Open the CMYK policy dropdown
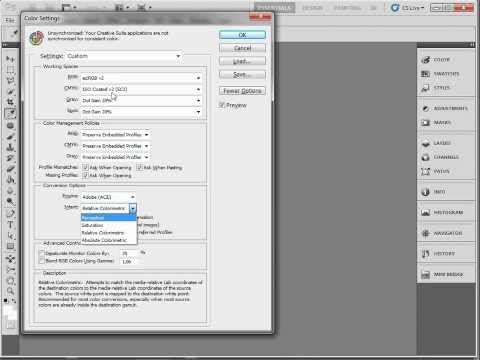The image size is (480, 360). [115, 146]
